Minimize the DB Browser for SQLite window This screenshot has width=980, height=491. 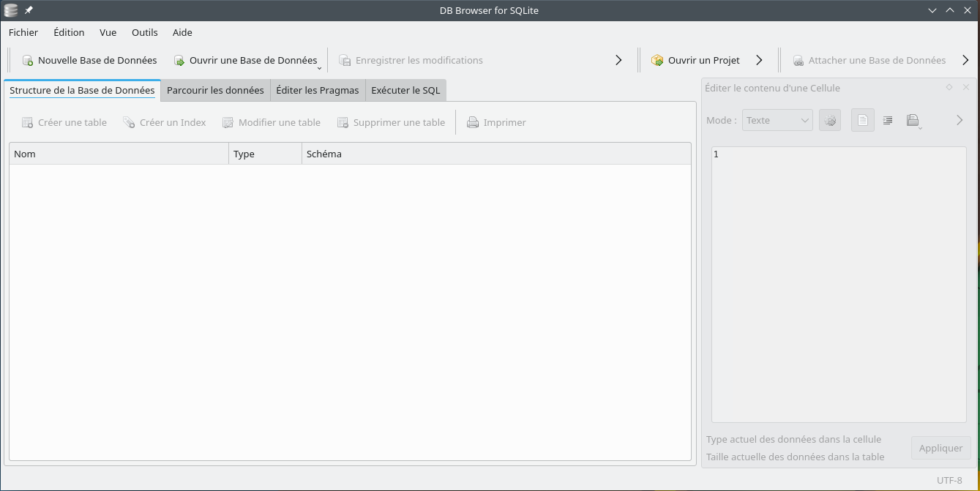click(x=932, y=10)
